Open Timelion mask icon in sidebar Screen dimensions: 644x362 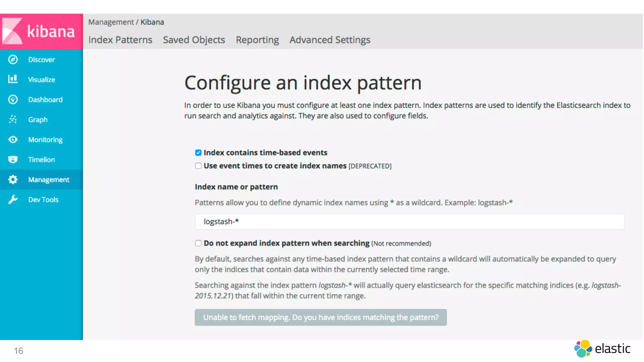pyautogui.click(x=13, y=159)
